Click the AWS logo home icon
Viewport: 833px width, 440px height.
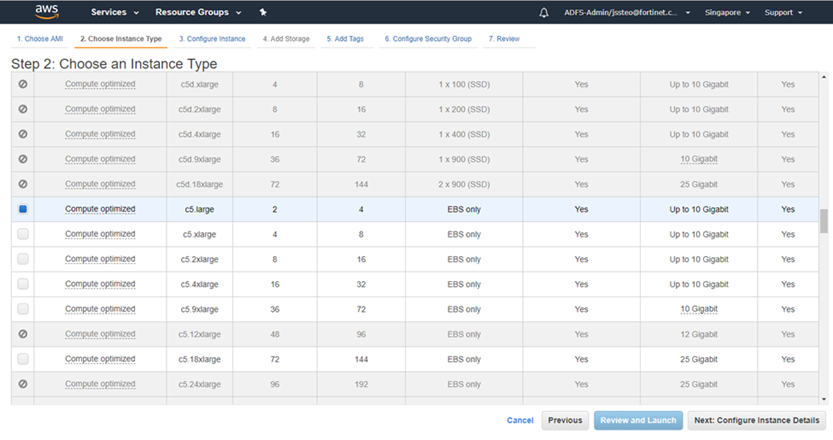[x=46, y=12]
